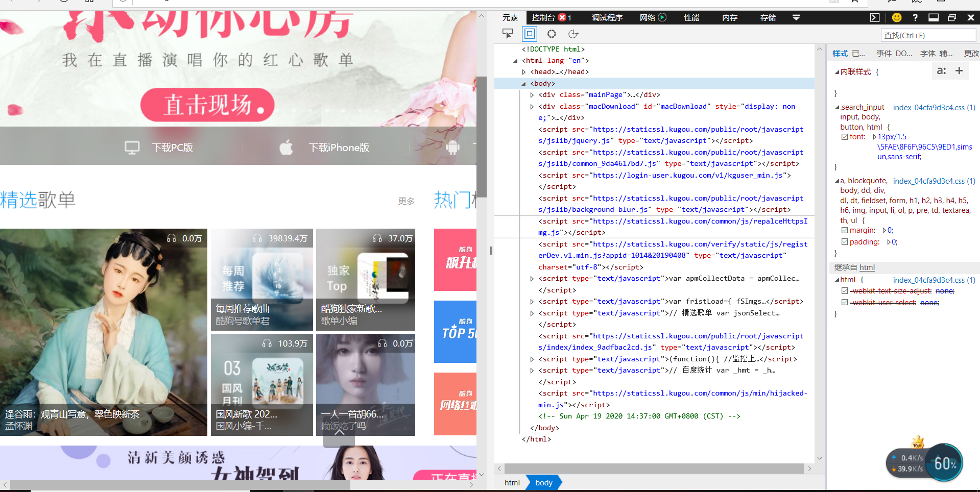Image resolution: width=980 pixels, height=492 pixels.
Task: Toggle the DOM element highlighting box icon
Action: 530,34
